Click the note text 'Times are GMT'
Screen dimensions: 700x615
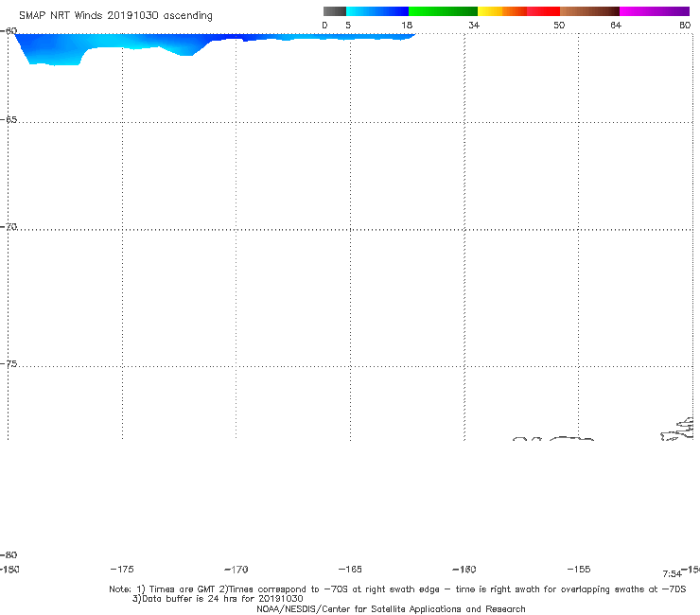183,589
